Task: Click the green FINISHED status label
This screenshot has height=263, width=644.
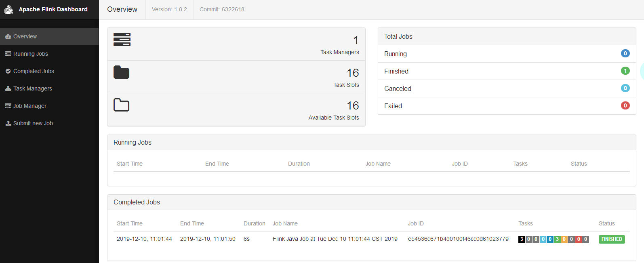Action: (612, 239)
